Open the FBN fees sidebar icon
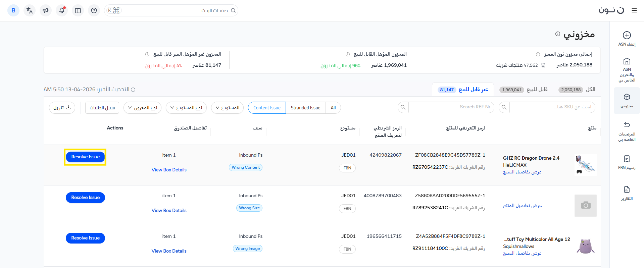The height and width of the screenshot is (268, 644). point(627,159)
